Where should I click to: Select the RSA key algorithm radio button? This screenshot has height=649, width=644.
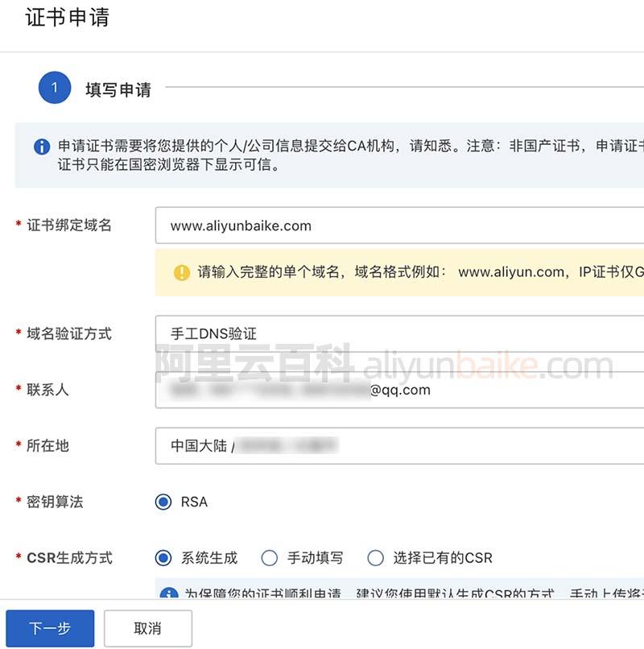point(163,502)
